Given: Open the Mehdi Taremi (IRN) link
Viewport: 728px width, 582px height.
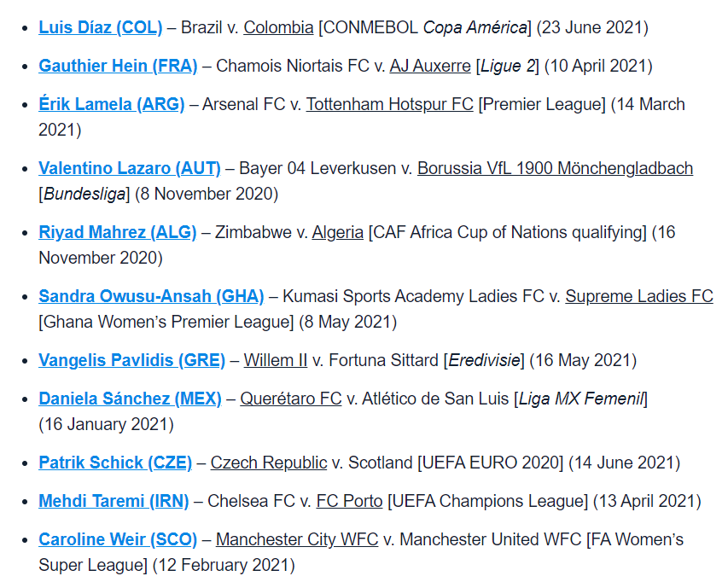Looking at the screenshot, I should point(114,501).
